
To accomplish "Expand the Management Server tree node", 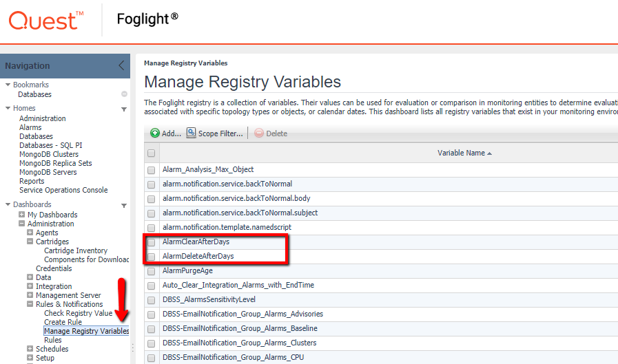I will point(30,295).
